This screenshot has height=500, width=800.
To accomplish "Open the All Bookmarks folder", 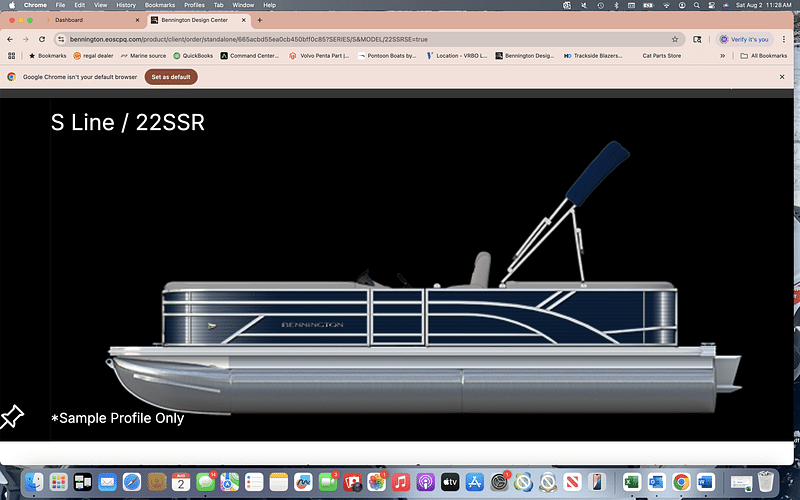I will point(763,56).
